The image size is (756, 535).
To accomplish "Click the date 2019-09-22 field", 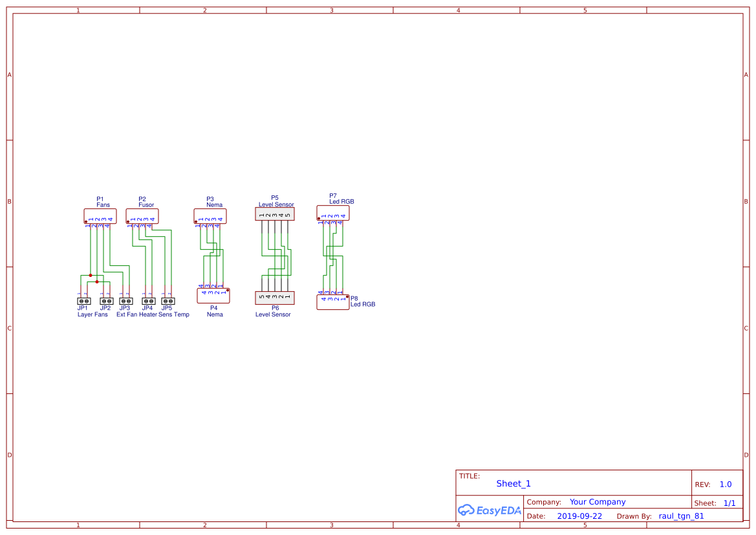I will [x=579, y=516].
